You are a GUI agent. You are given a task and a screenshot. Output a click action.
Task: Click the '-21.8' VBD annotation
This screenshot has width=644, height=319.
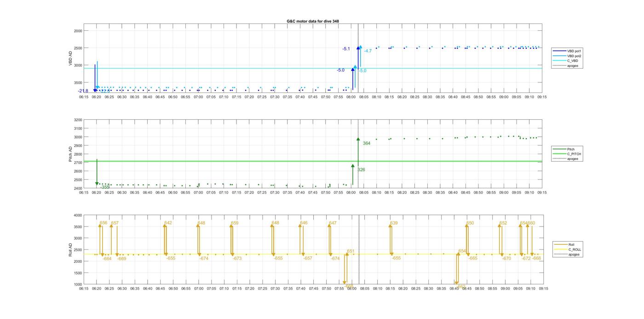pyautogui.click(x=83, y=91)
